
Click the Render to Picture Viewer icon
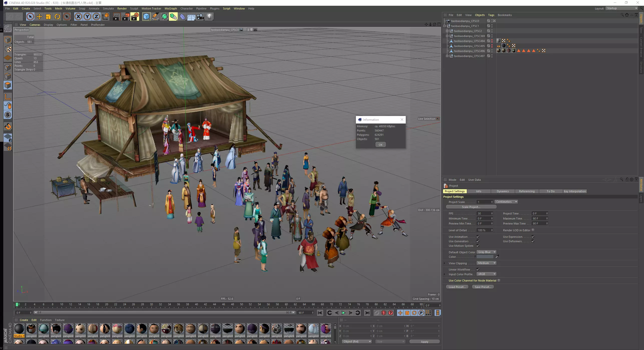point(125,17)
